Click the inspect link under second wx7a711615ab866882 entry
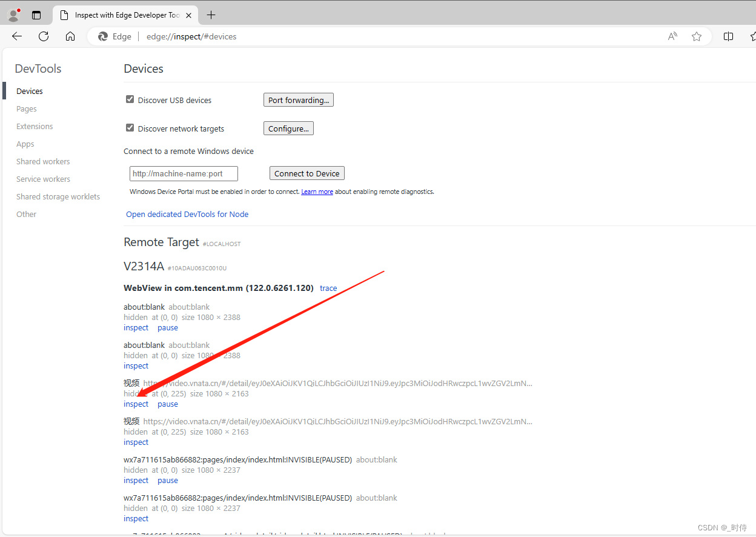The height and width of the screenshot is (537, 756). (x=136, y=518)
